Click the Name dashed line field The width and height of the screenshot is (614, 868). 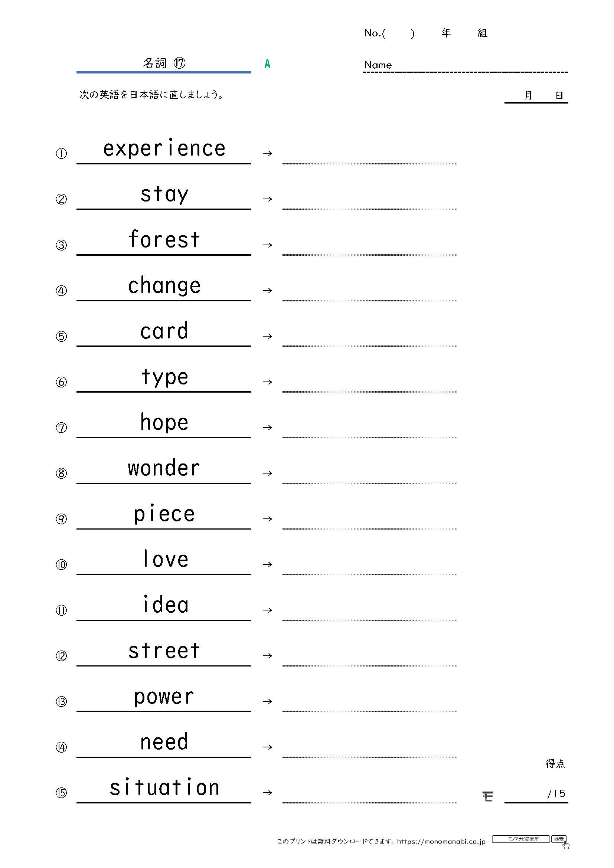[465, 67]
